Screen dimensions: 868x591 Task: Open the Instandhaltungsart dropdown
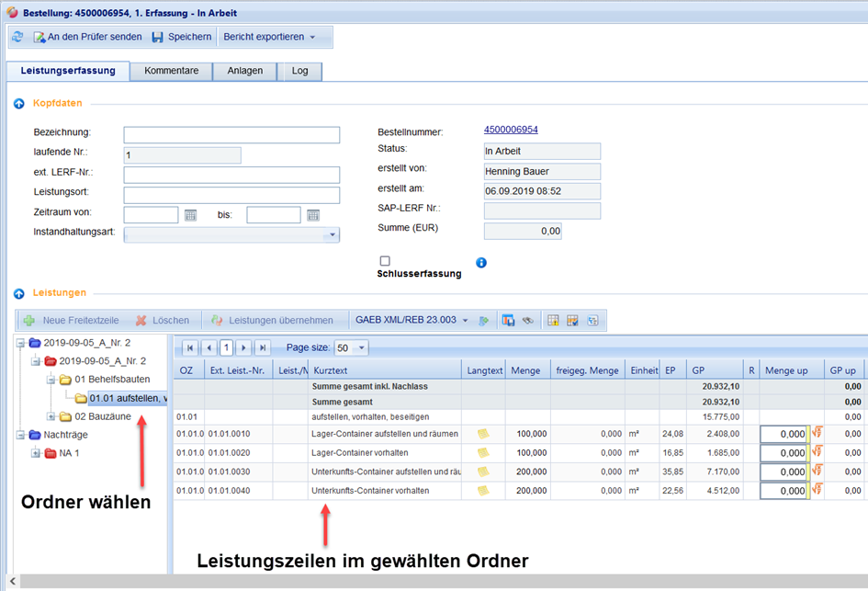tap(332, 234)
